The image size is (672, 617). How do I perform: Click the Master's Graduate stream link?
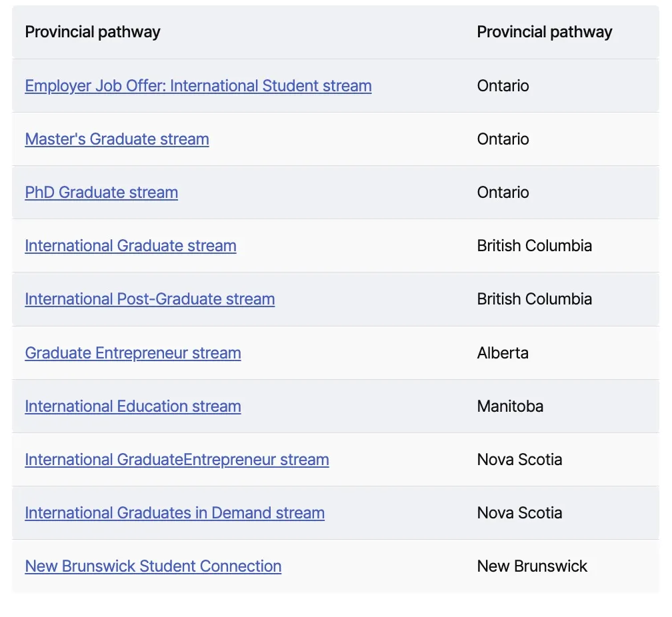click(x=117, y=139)
